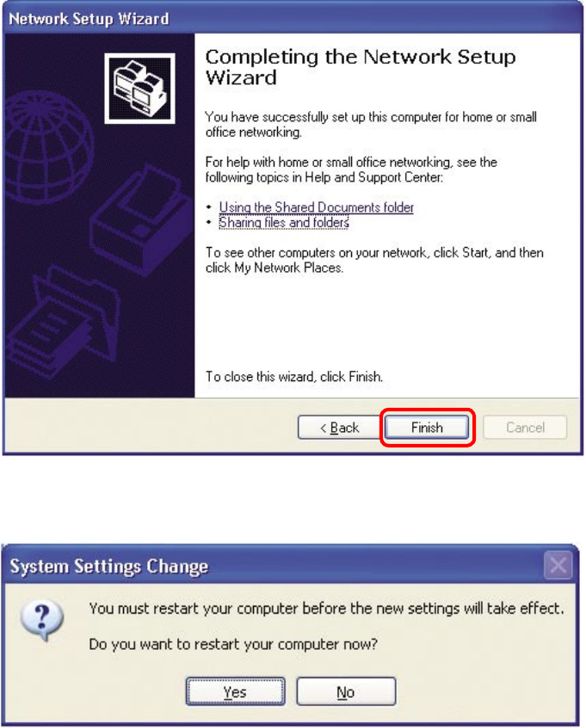Decline restart by clicking No
586x728 pixels.
[x=346, y=692]
